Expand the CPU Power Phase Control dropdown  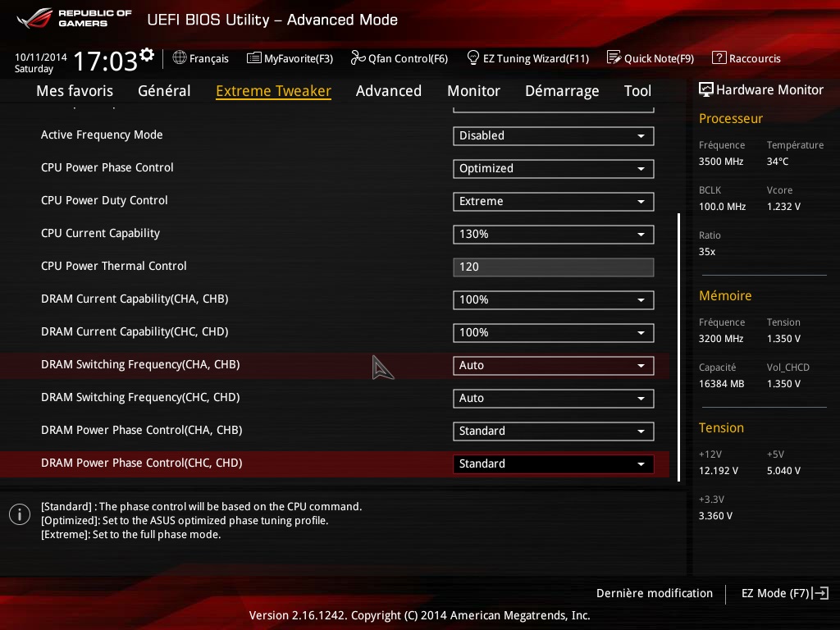553,169
